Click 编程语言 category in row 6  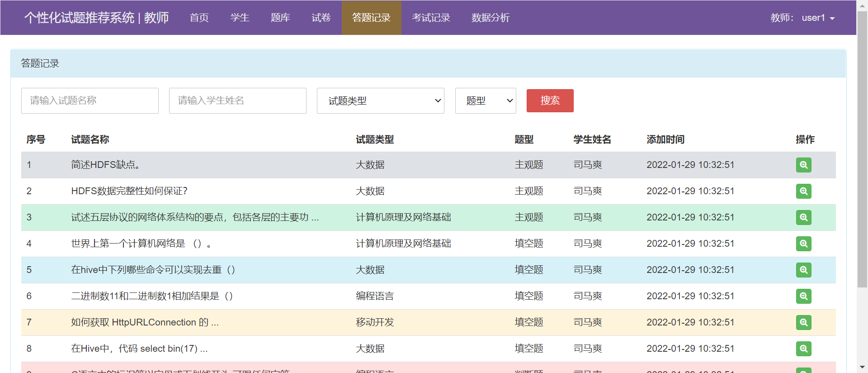pos(375,296)
